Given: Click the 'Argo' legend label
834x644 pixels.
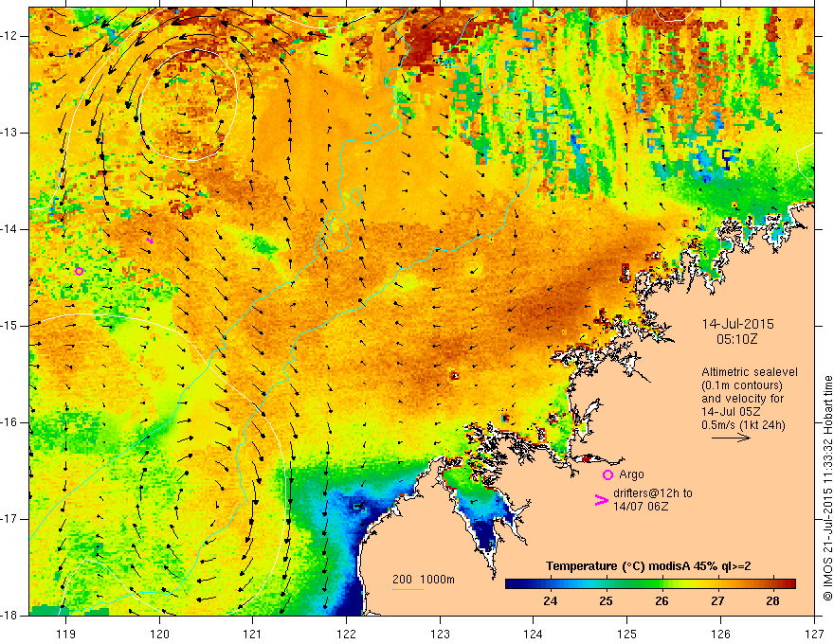Looking at the screenshot, I should (631, 474).
